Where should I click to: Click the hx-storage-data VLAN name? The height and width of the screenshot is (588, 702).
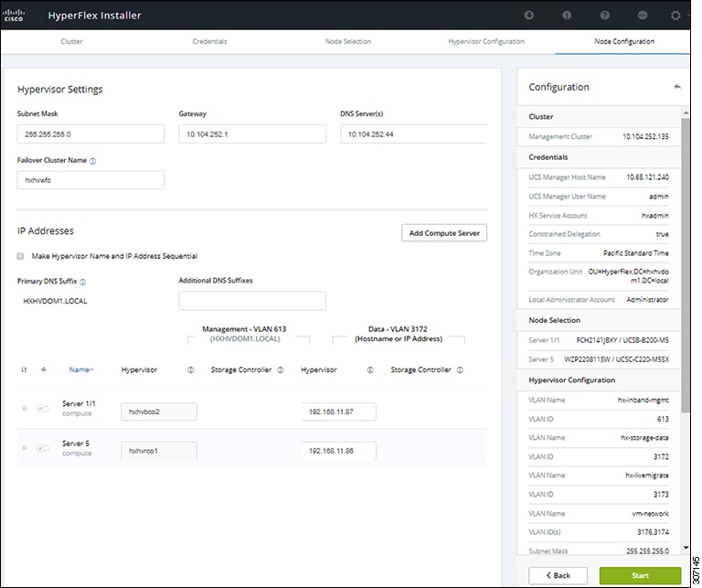(x=644, y=437)
